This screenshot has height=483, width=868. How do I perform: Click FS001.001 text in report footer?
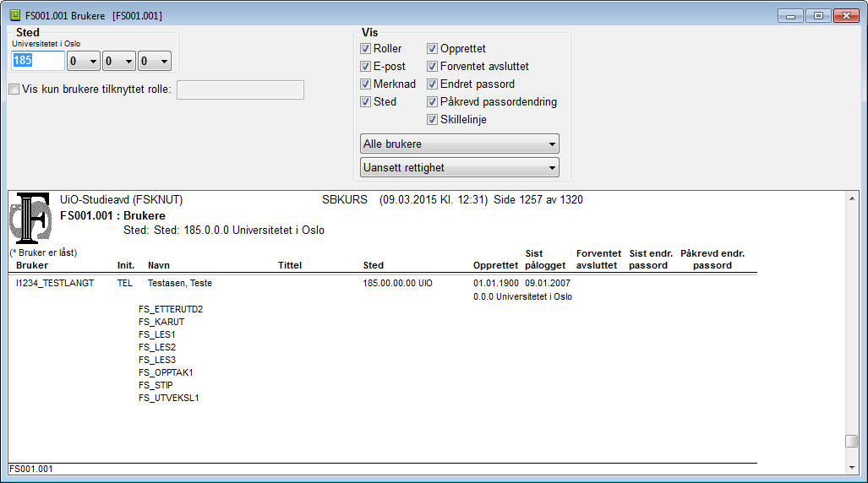[x=31, y=469]
